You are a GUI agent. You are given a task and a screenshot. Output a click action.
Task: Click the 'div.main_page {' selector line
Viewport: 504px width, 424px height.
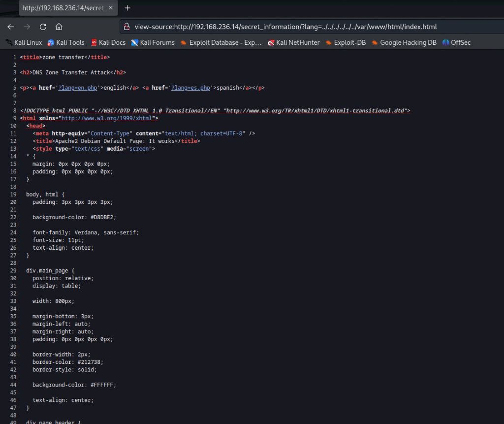(x=50, y=270)
